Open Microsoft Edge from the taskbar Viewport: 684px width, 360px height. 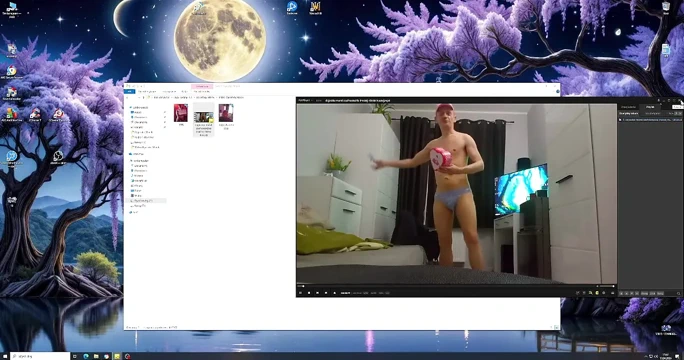pyautogui.click(x=86, y=356)
